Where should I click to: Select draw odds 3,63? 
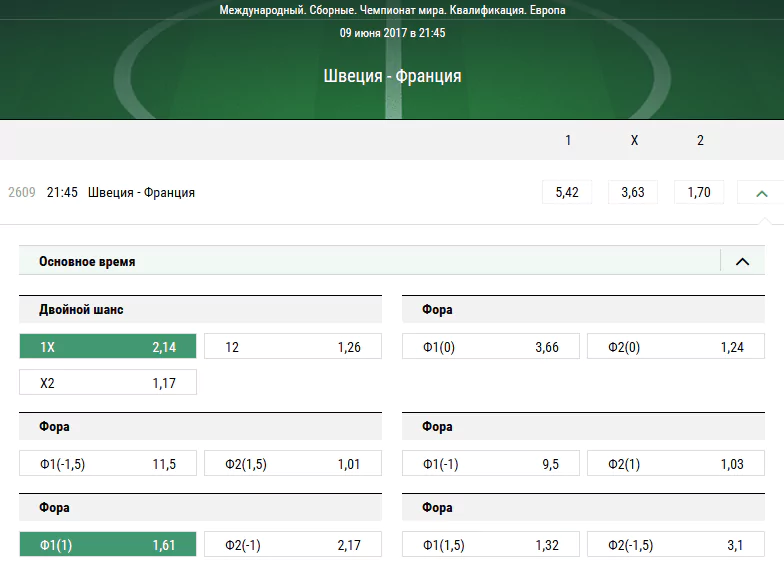click(633, 192)
